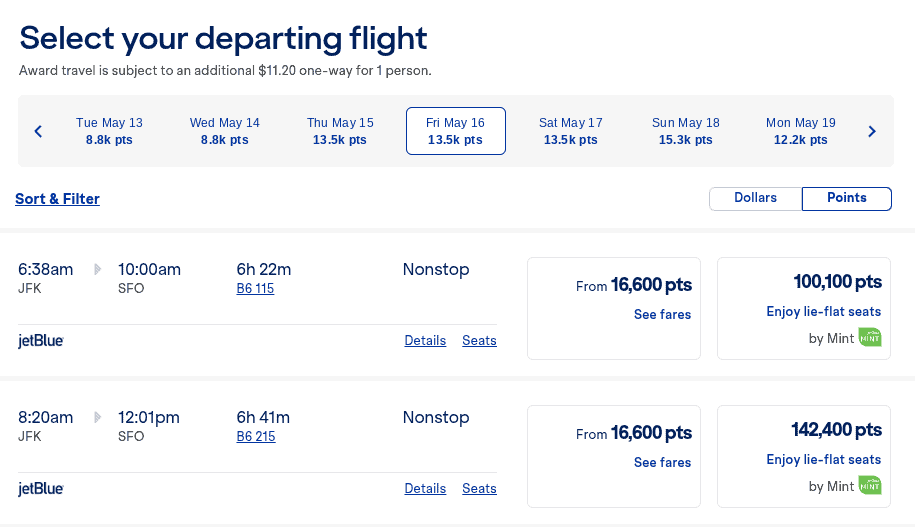This screenshot has height=527, width=915.
Task: Switch price display to Dollars
Action: (x=755, y=198)
